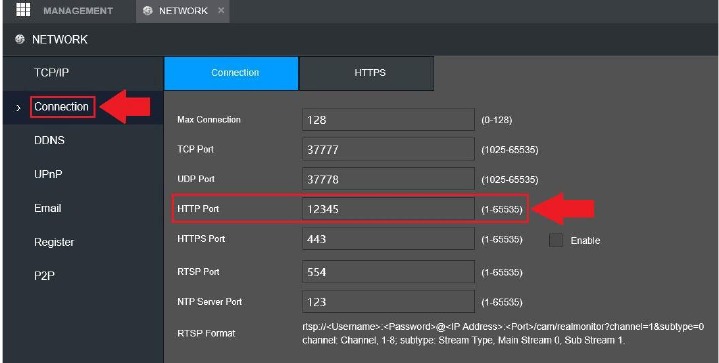
Task: Click the UDP Port label
Action: pyautogui.click(x=196, y=179)
